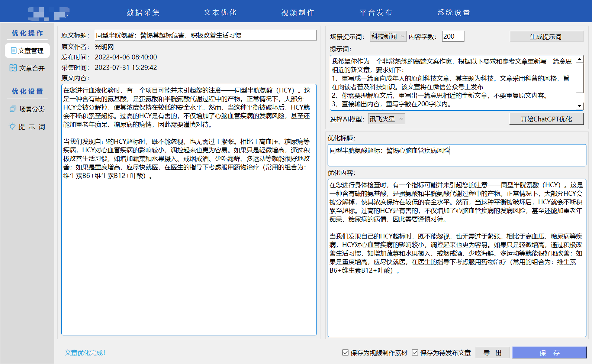Open 系统设置 menu
Image resolution: width=592 pixels, height=364 pixels.
[454, 13]
